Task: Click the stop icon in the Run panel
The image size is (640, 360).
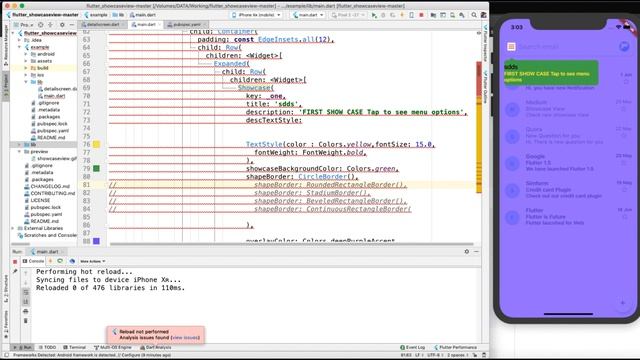Action: pyautogui.click(x=15, y=262)
